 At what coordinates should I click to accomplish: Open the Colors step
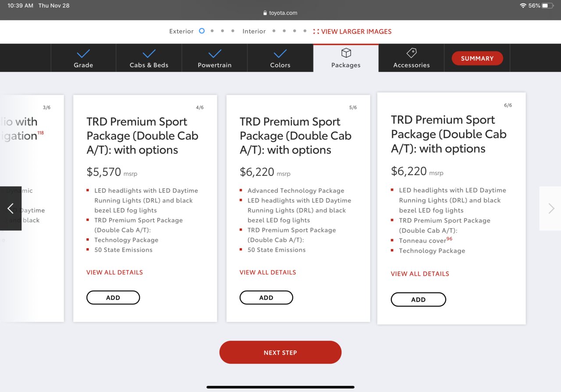[280, 58]
